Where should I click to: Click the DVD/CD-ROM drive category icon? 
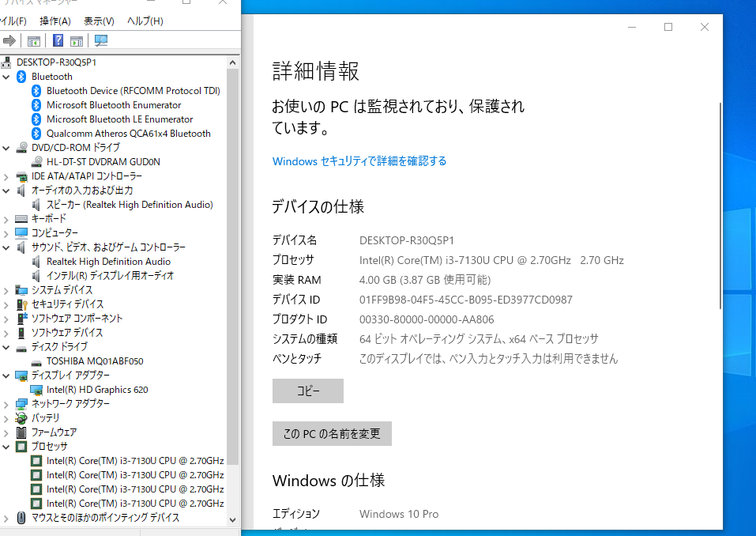(21, 148)
